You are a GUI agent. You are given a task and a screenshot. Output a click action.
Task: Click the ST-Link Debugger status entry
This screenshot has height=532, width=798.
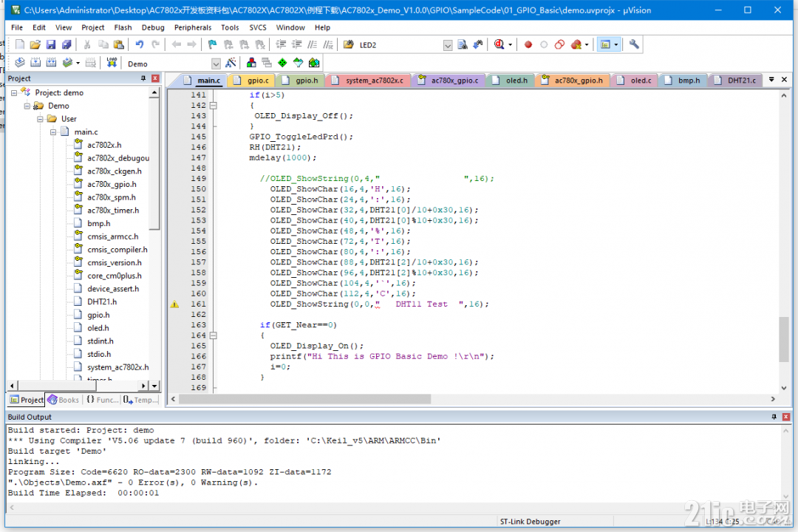[530, 522]
